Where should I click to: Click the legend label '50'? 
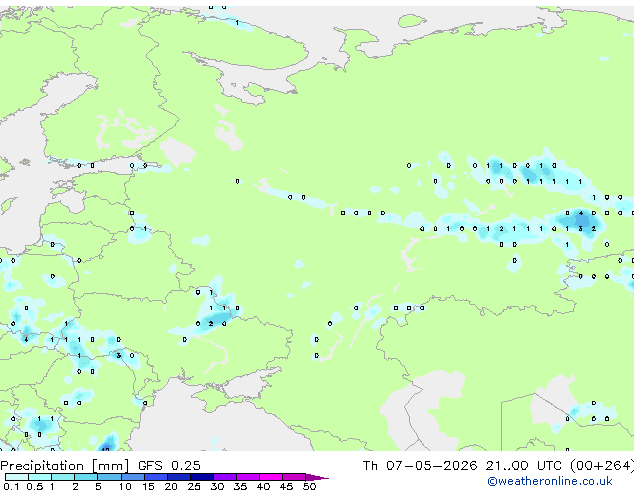(309, 486)
